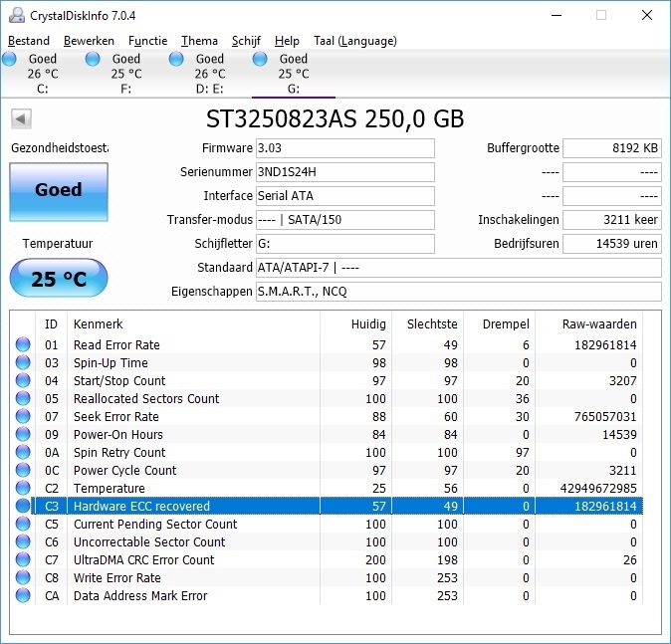Click status orb of Temperature attribute row
Viewport: 671px width, 644px height.
[x=23, y=488]
